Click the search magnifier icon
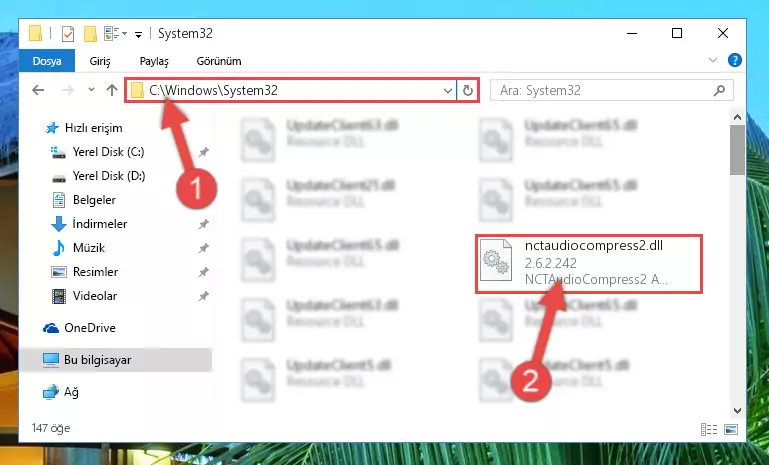The image size is (769, 465). pyautogui.click(x=719, y=90)
